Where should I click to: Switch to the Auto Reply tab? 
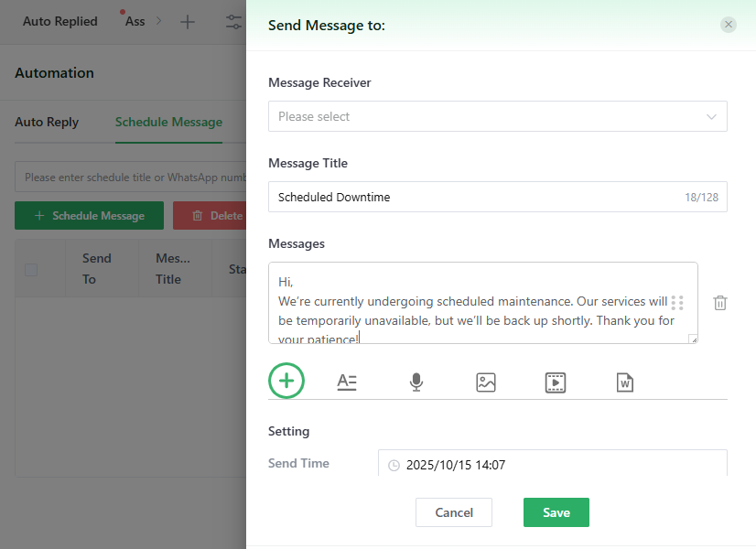tap(47, 122)
